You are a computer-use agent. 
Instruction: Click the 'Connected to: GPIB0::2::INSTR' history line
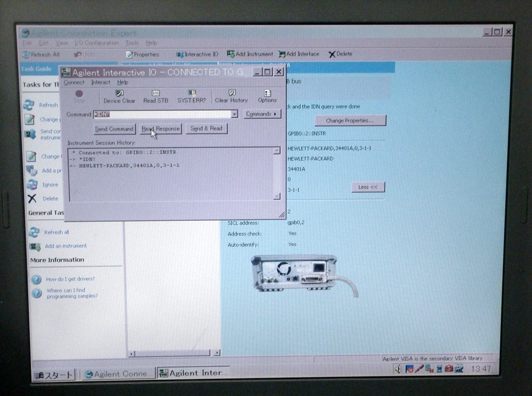[x=124, y=152]
